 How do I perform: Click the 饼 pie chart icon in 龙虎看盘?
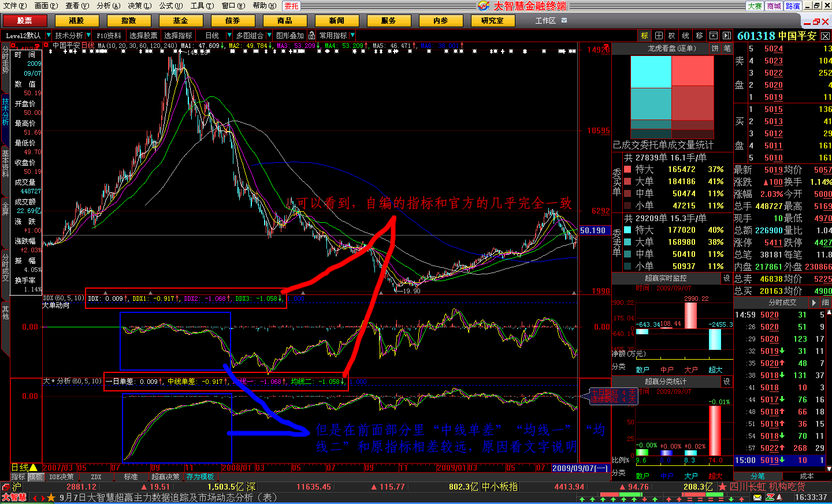point(715,48)
